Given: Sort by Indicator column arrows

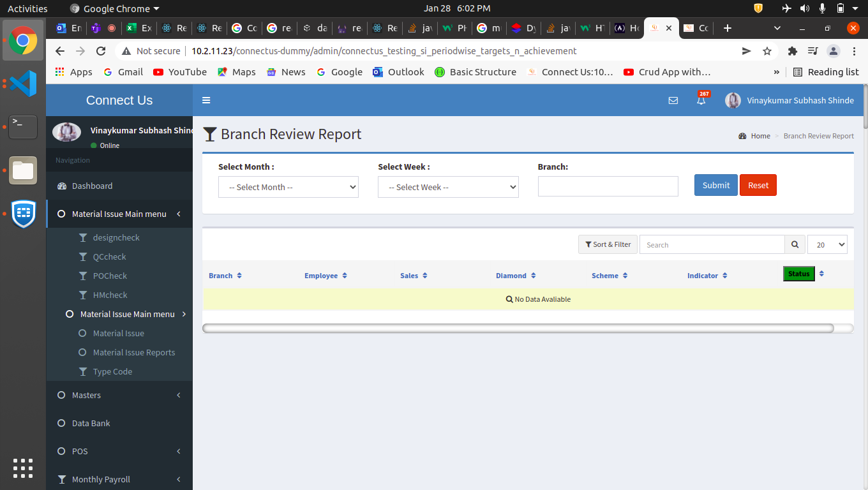Looking at the screenshot, I should click(x=724, y=276).
